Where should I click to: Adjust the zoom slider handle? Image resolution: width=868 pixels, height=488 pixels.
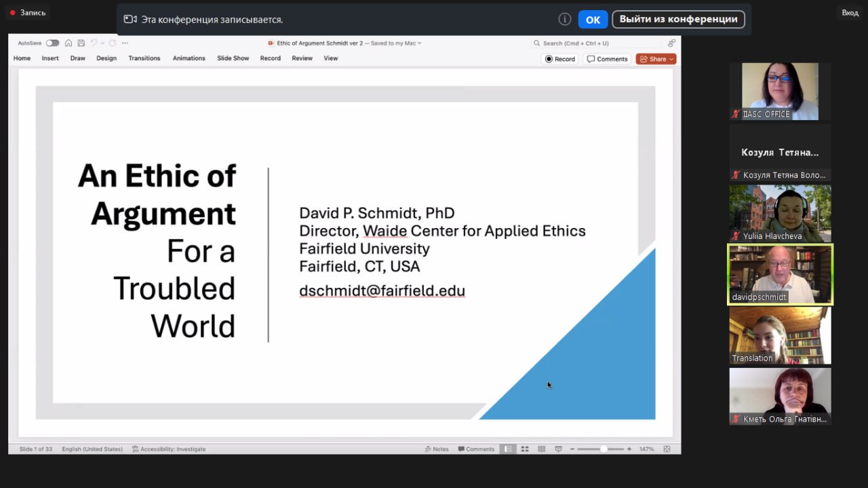pos(603,449)
